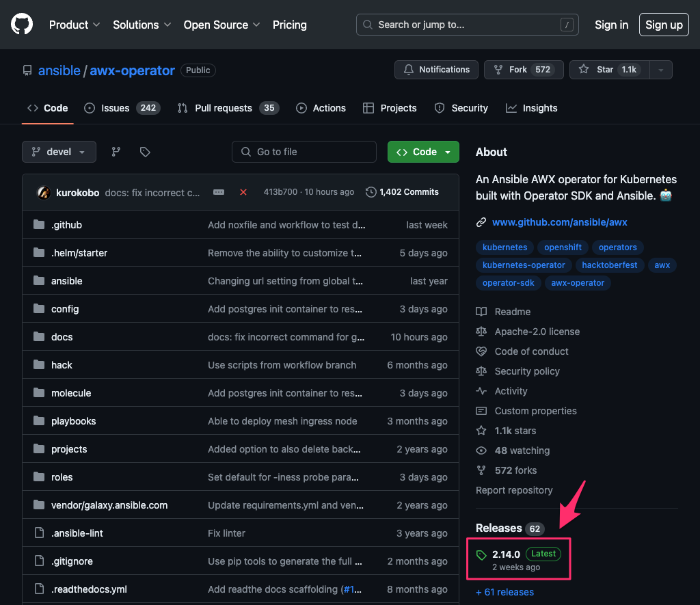
Task: Click the Notifications button
Action: (436, 70)
